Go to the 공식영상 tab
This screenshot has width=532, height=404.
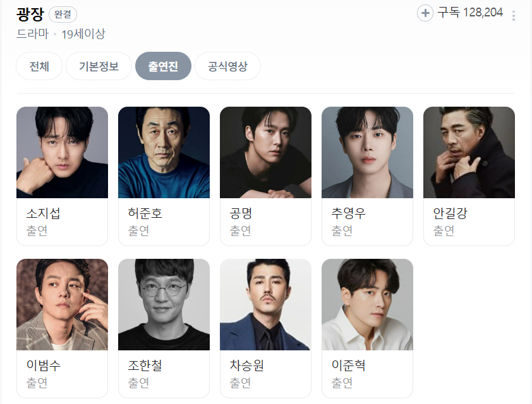point(227,66)
